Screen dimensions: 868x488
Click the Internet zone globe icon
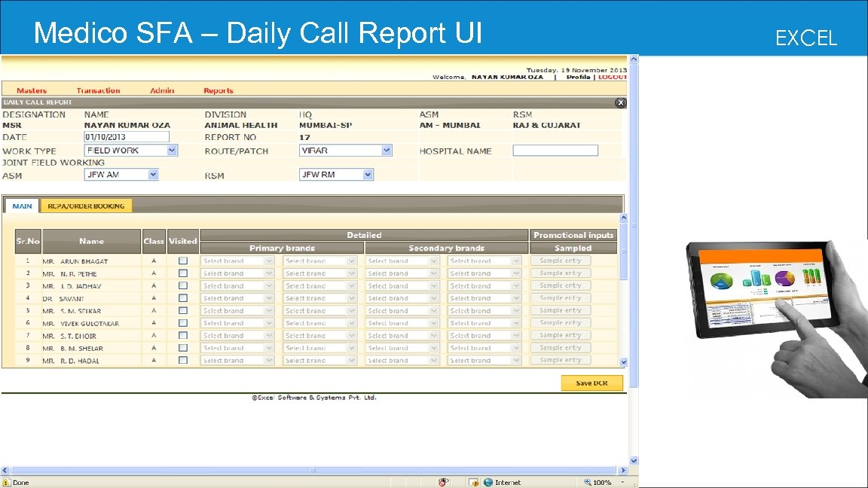click(489, 481)
